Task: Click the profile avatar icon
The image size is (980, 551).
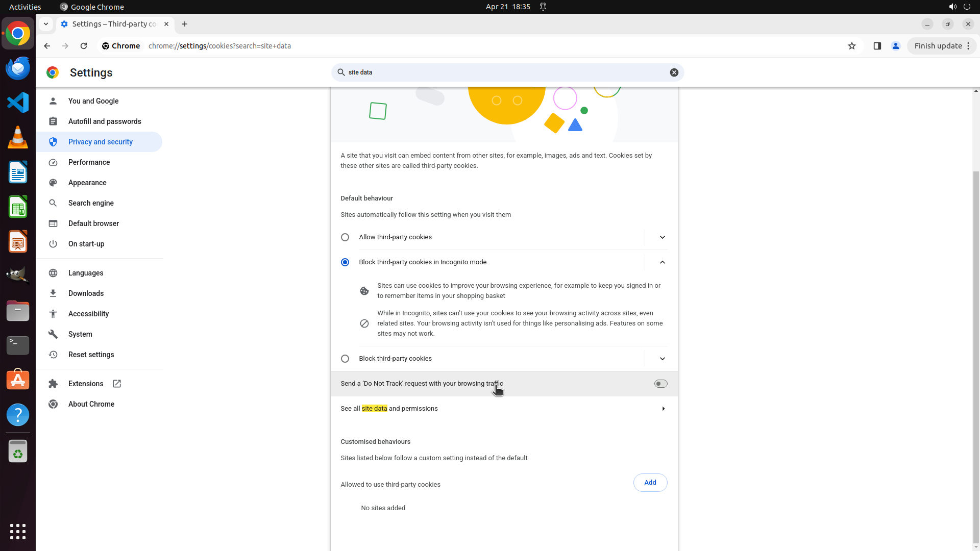Action: tap(895, 46)
